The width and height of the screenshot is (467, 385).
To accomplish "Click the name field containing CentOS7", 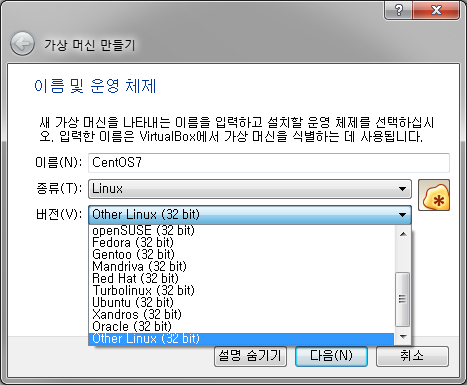I will [269, 163].
